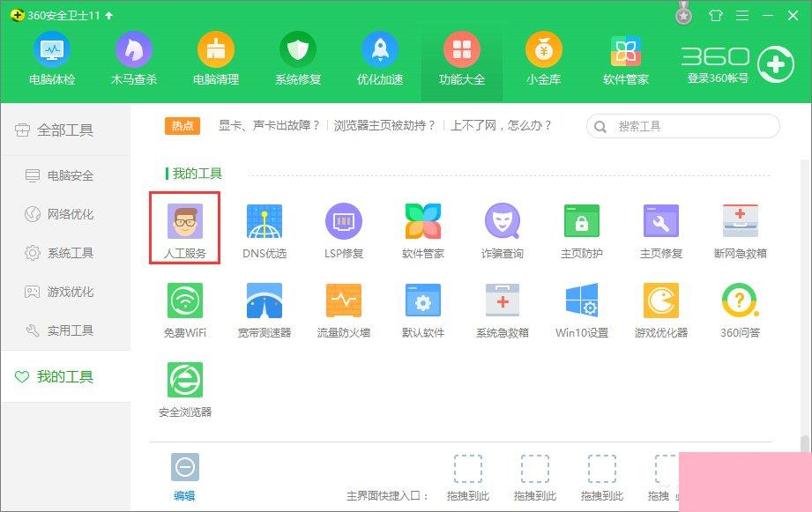This screenshot has width=812, height=512.
Task: Click the 编辑 edit button
Action: click(185, 476)
